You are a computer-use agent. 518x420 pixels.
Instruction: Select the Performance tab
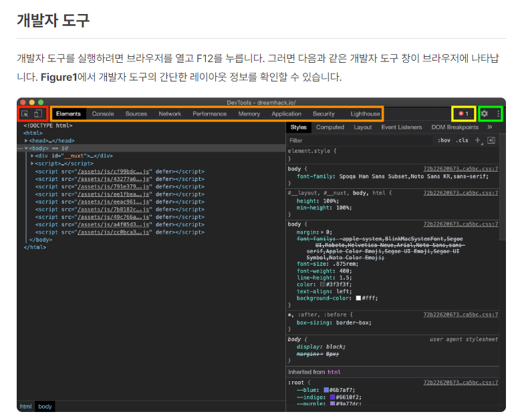[x=209, y=114]
